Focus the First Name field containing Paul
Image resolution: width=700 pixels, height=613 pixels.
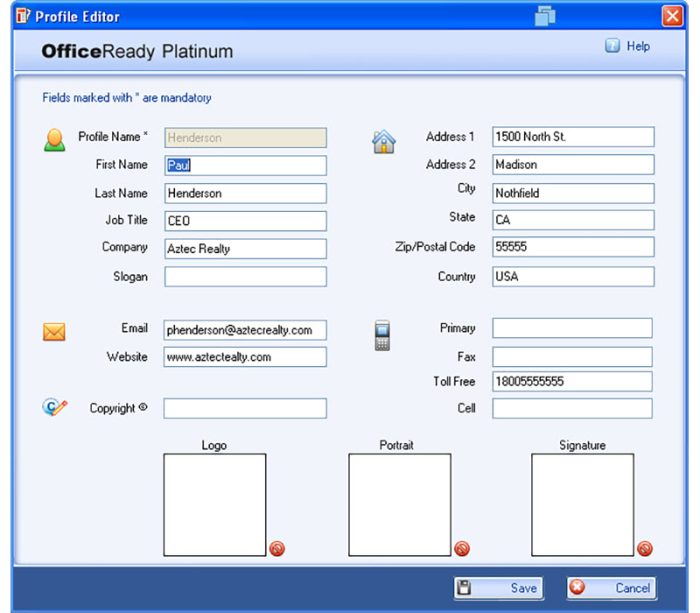point(245,165)
